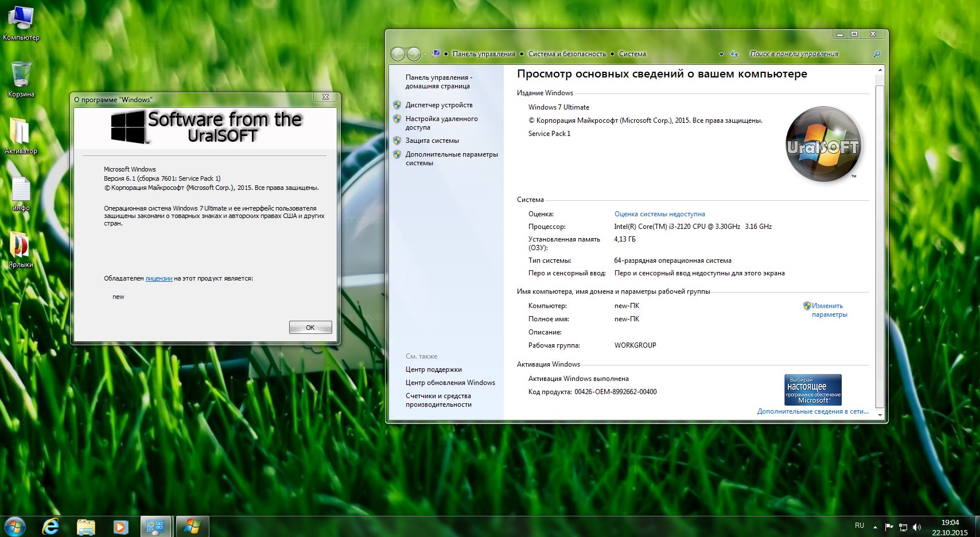This screenshot has width=980, height=537.
Task: Click the UralSOFT logo in System window
Action: pos(823,145)
